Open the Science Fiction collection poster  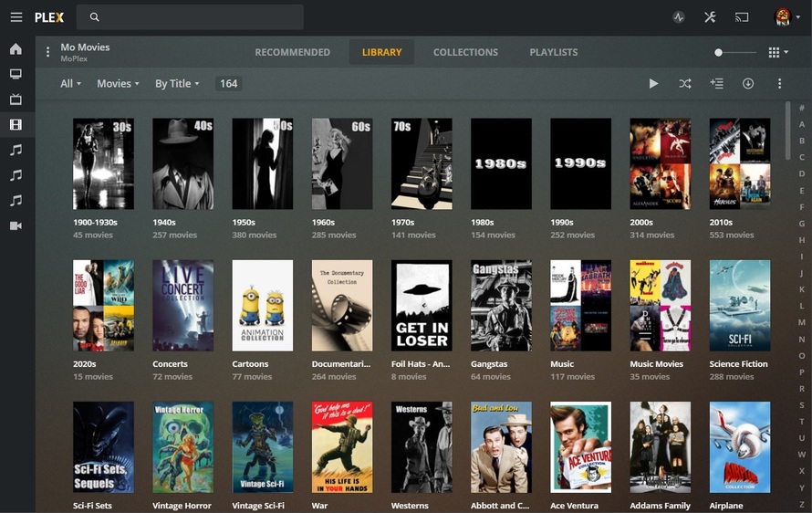(x=740, y=306)
